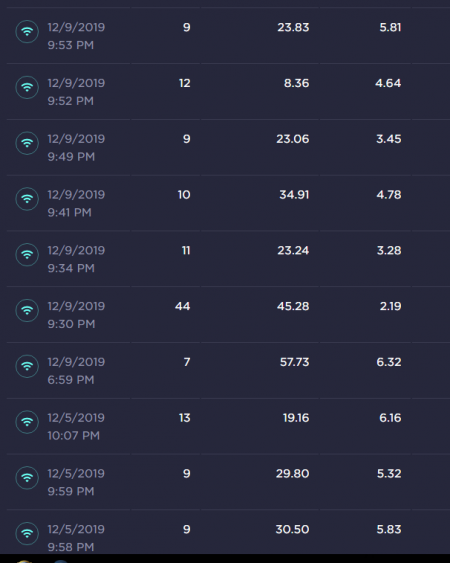This screenshot has width=450, height=563.
Task: Click the Wi-Fi icon for 9:53 PM result
Action: [27, 32]
